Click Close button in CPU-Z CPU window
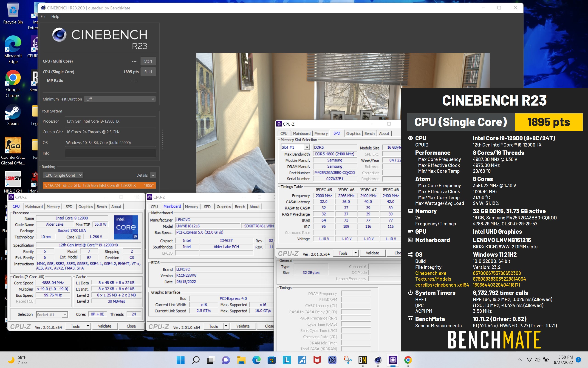 click(131, 326)
